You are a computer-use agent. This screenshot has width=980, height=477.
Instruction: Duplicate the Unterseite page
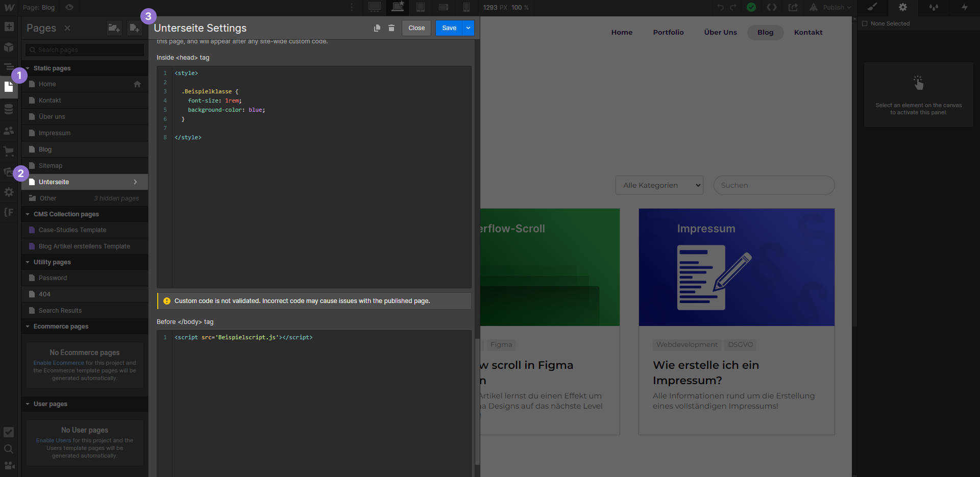(377, 28)
